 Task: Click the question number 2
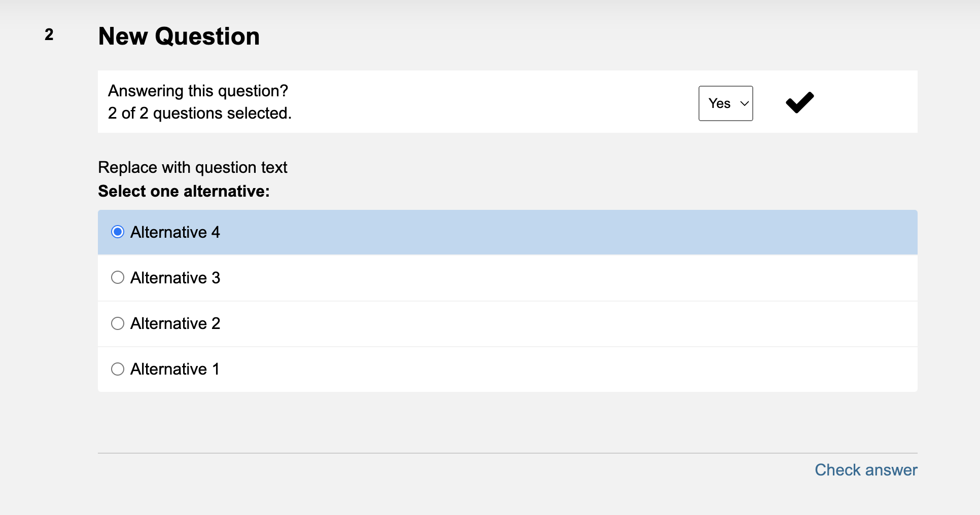(x=49, y=34)
